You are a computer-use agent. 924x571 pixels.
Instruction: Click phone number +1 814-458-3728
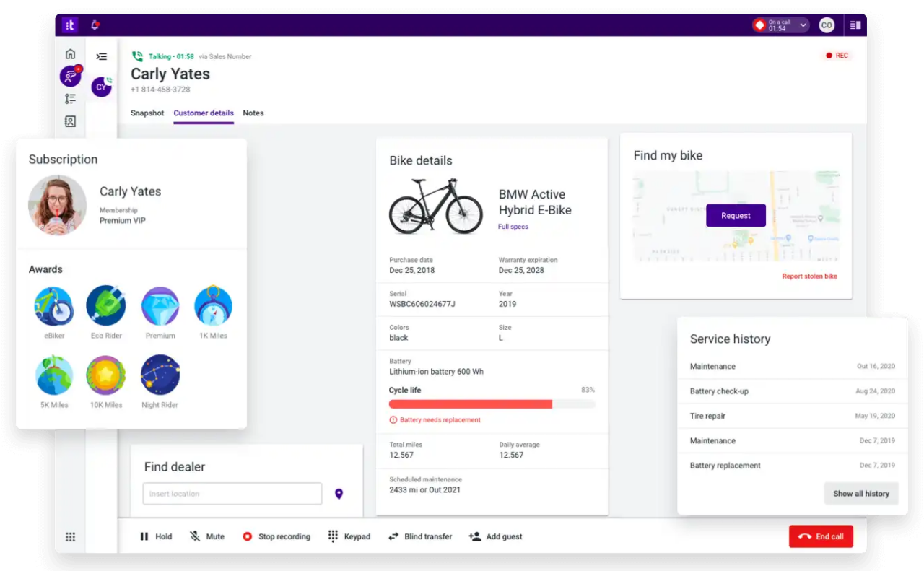click(x=160, y=90)
